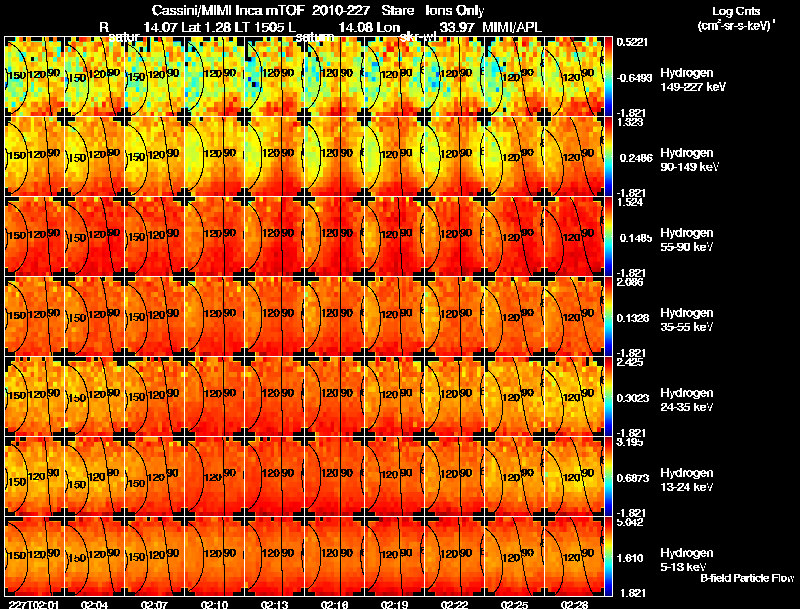
Task: Click the '02:07' time axis label
Action: click(155, 605)
